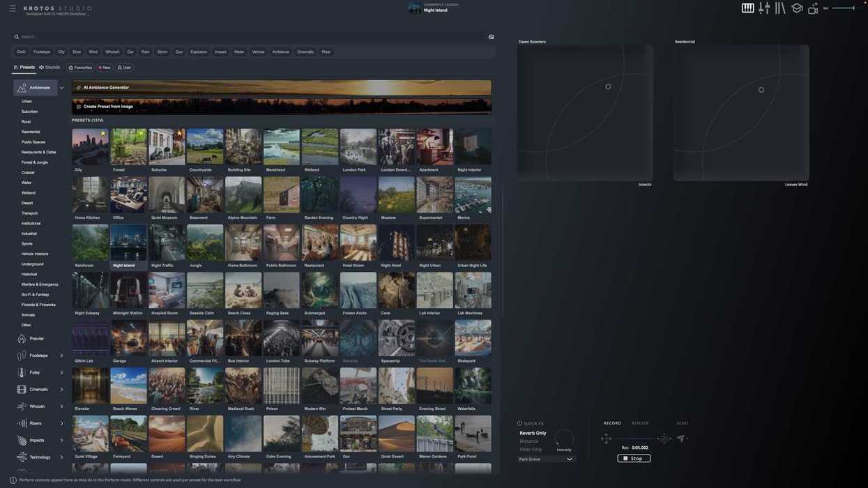
Task: Switch to the RECORD tab
Action: coord(612,423)
